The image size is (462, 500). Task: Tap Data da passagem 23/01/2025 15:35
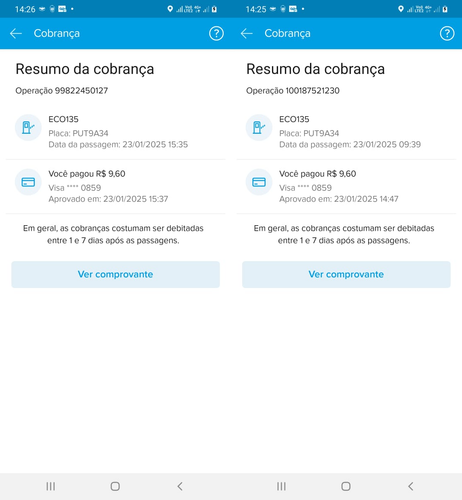pos(118,144)
